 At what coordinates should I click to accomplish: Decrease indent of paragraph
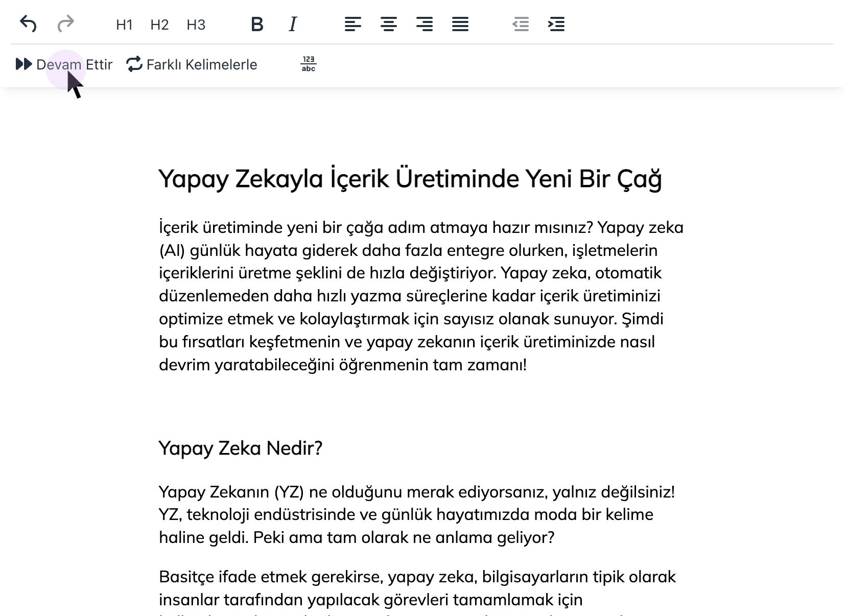coord(521,24)
